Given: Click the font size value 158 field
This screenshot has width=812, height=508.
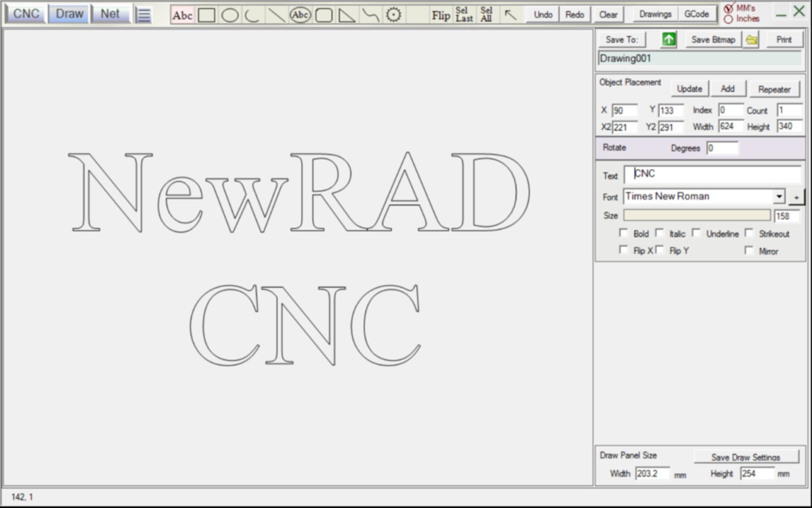Looking at the screenshot, I should [x=787, y=216].
